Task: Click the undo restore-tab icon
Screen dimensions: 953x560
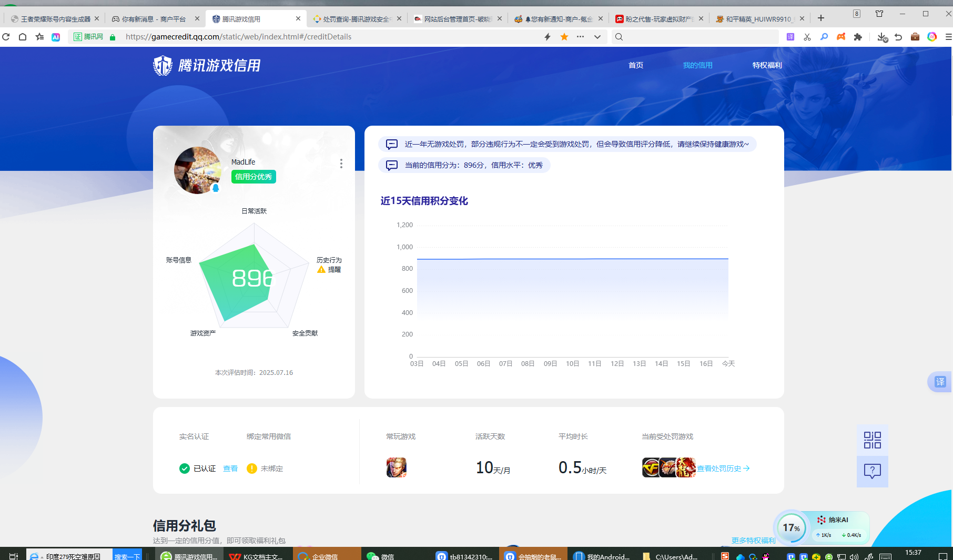Action: pyautogui.click(x=898, y=37)
